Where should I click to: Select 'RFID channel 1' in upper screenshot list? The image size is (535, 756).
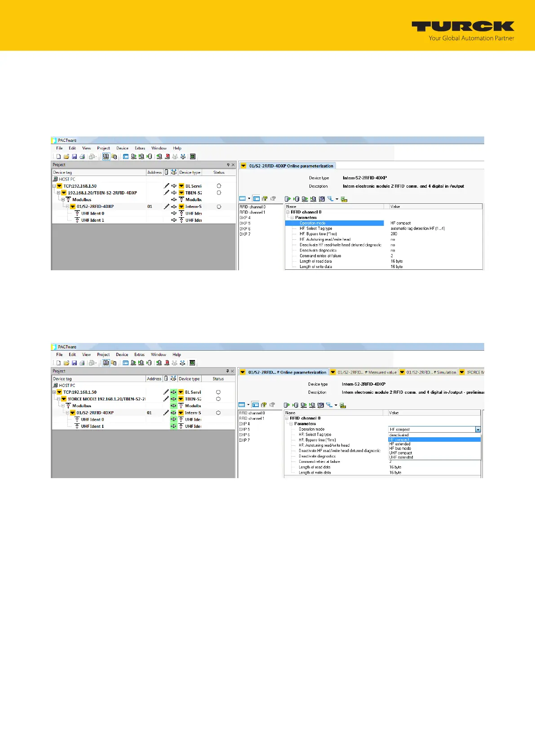tap(252, 212)
